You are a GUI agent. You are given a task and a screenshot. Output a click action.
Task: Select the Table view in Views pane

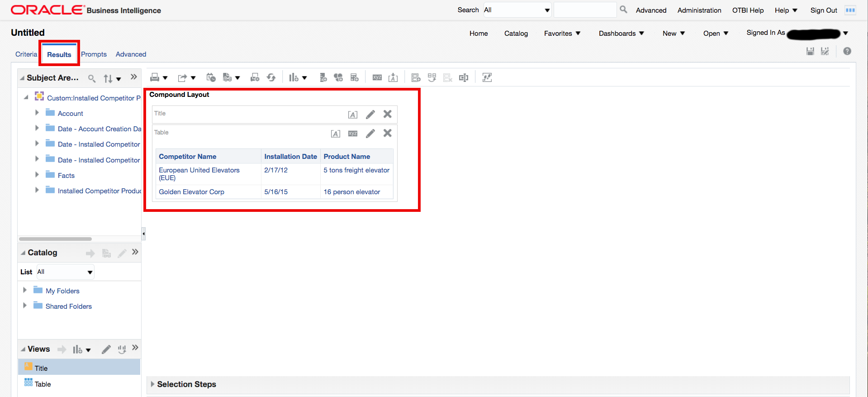43,384
